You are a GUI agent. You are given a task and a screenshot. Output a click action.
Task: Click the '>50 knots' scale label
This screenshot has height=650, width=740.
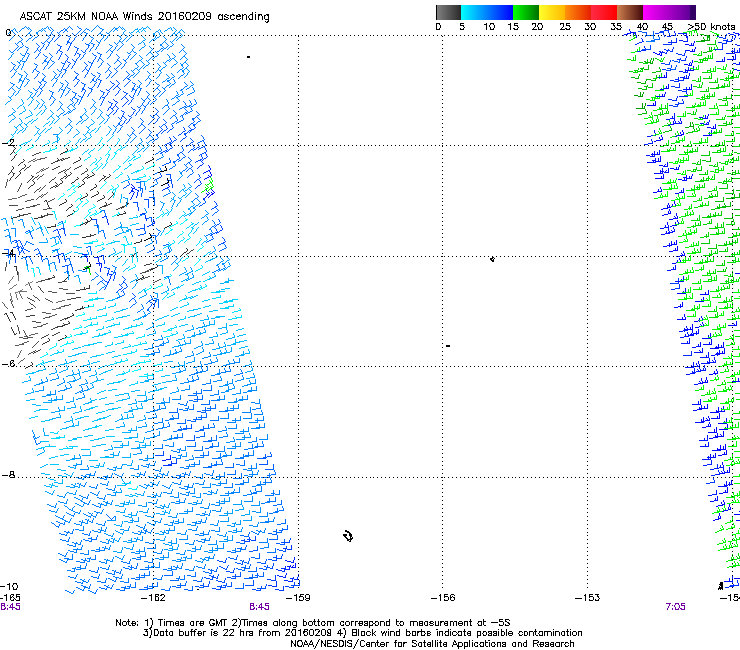pyautogui.click(x=711, y=27)
